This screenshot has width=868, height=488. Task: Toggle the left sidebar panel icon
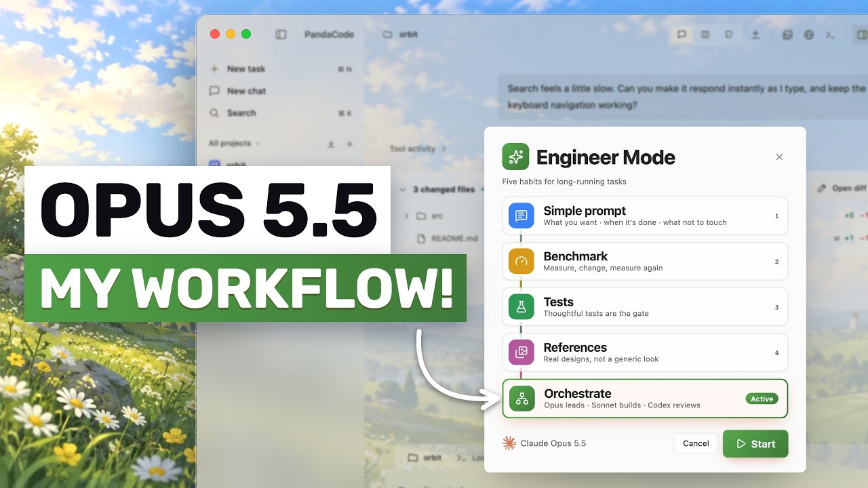click(x=281, y=35)
